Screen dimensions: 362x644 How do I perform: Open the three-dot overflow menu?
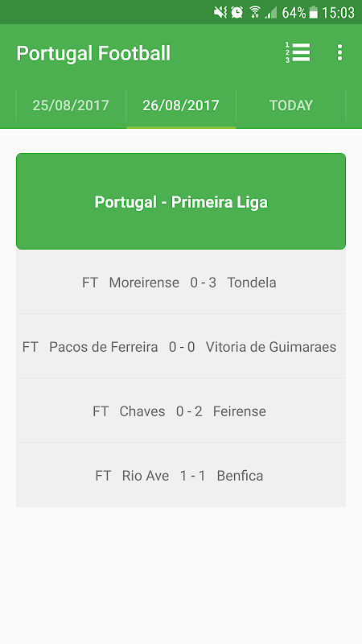point(339,52)
